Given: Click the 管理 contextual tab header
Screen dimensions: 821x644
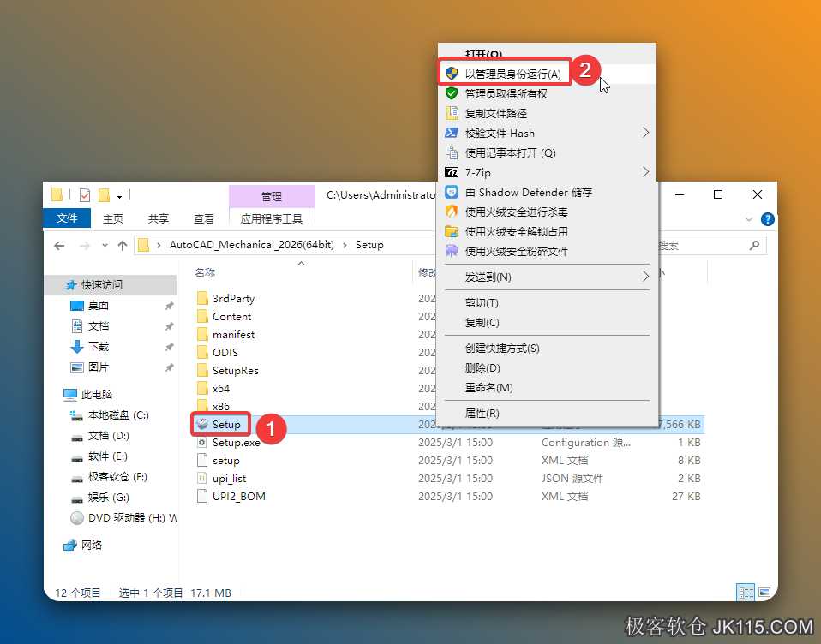Looking at the screenshot, I should tap(272, 196).
